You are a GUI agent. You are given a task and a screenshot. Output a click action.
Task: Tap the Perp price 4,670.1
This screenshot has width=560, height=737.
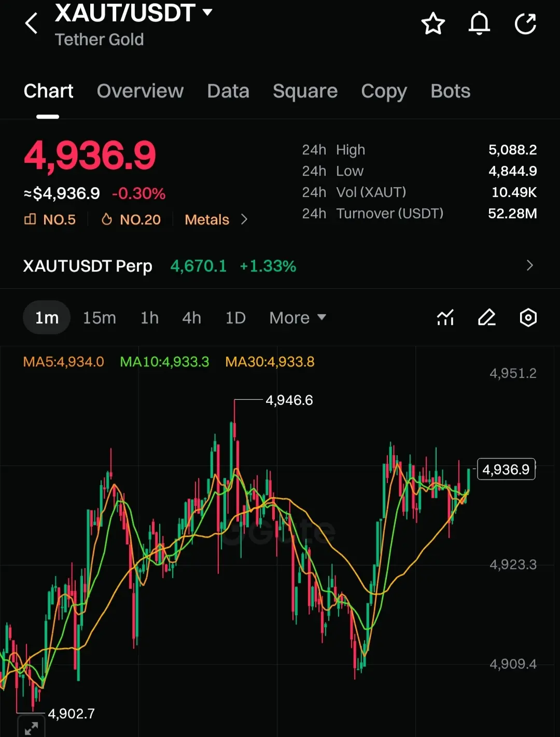(x=199, y=266)
